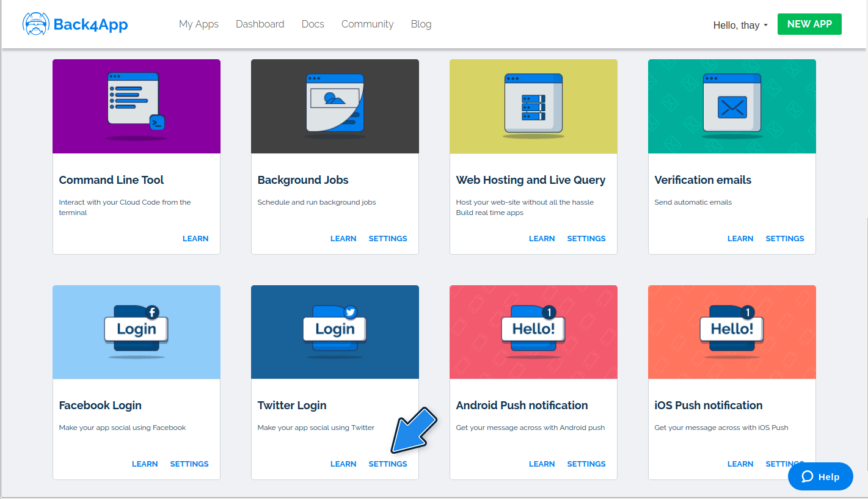Open the Help chat button
Viewport: 868px width, 499px height.
click(820, 476)
